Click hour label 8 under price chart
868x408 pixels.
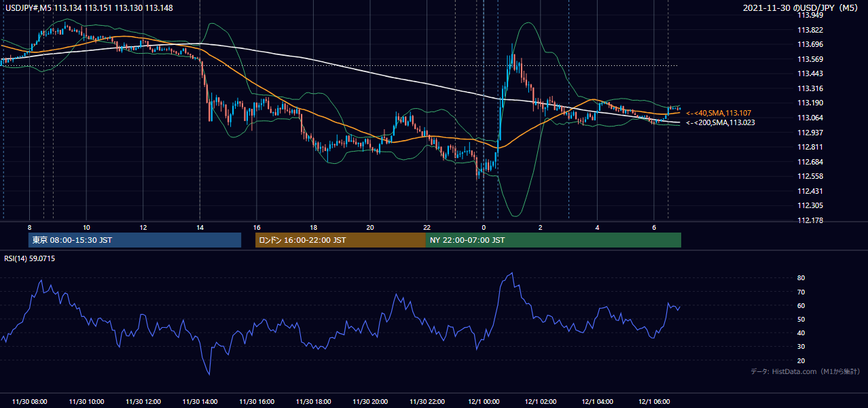[30, 227]
